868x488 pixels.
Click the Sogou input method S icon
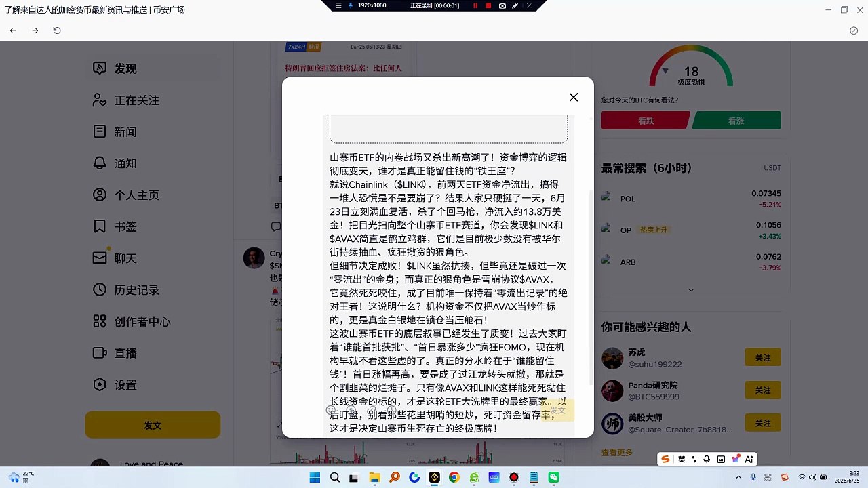(x=666, y=459)
